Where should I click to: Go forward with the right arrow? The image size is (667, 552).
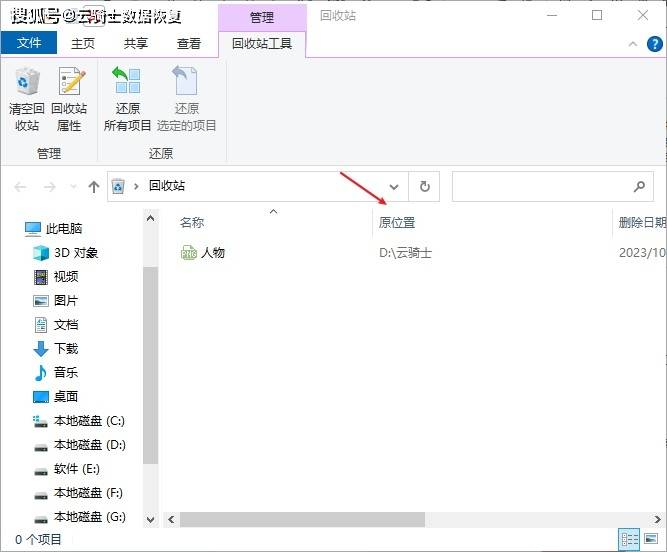50,186
